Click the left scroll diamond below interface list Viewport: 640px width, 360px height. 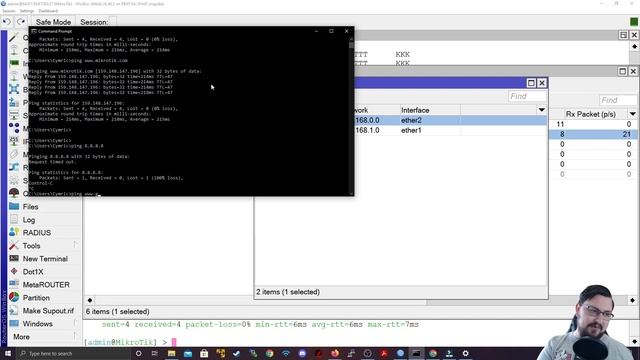pyautogui.click(x=90, y=300)
